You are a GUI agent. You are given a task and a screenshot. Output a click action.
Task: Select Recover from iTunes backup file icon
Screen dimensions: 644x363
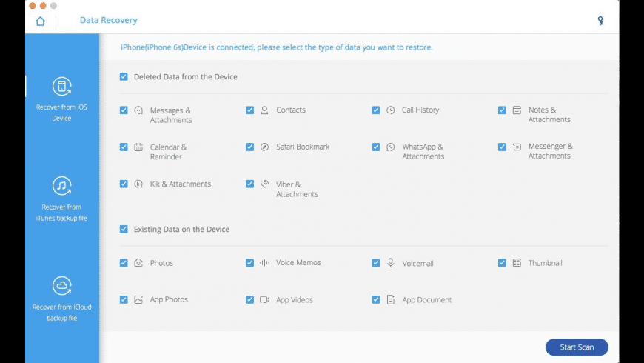[x=61, y=186]
